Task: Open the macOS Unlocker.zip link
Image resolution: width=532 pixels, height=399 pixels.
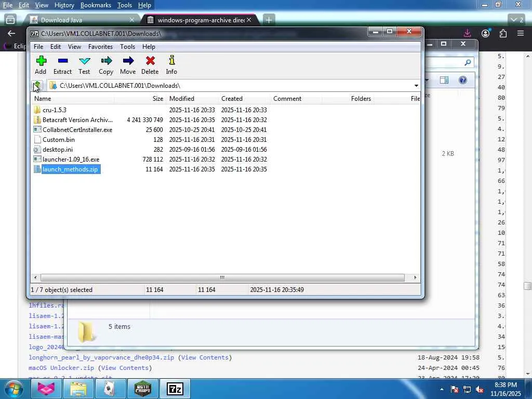Action: coord(61,368)
